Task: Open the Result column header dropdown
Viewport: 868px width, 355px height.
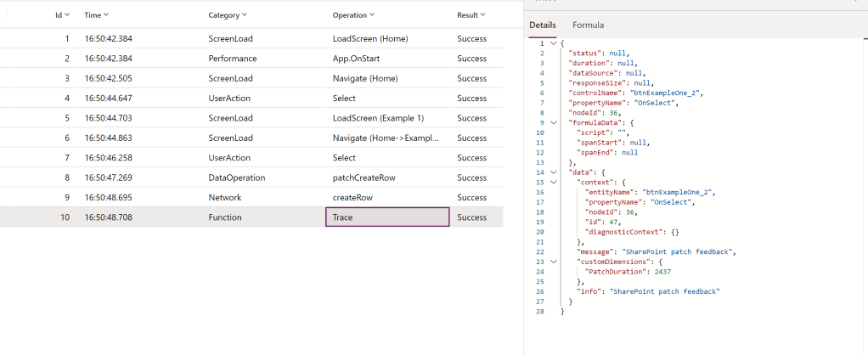Action: pos(482,15)
